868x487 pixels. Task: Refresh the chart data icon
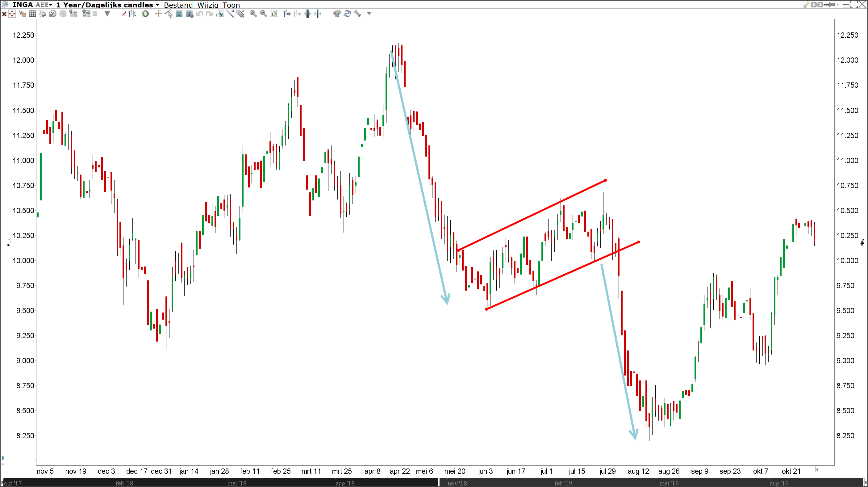click(347, 14)
